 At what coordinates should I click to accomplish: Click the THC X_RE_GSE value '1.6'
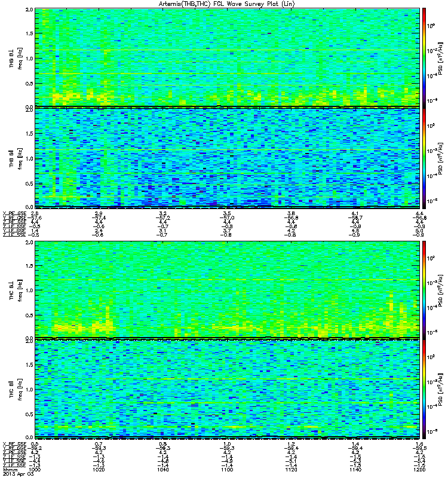[x=419, y=444]
